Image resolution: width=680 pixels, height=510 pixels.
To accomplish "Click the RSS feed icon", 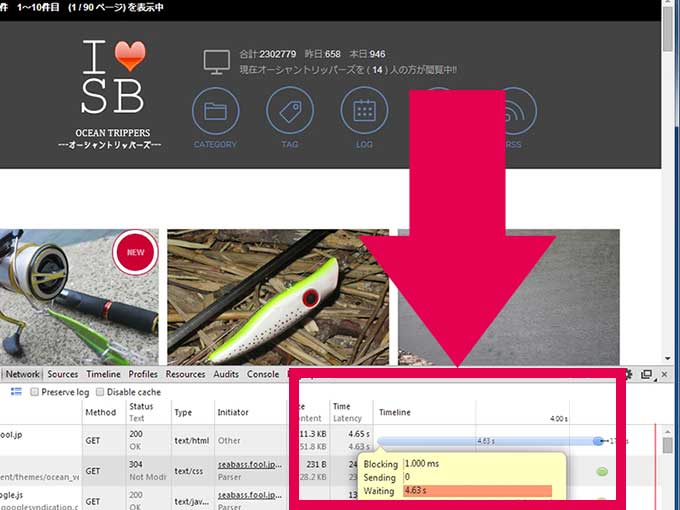I will pos(513,112).
